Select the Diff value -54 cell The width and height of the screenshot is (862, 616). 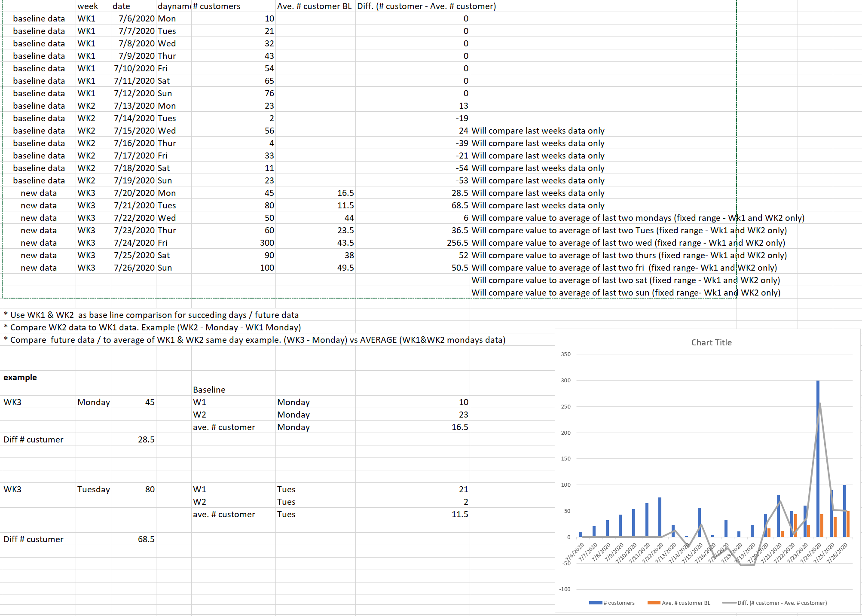pyautogui.click(x=413, y=168)
